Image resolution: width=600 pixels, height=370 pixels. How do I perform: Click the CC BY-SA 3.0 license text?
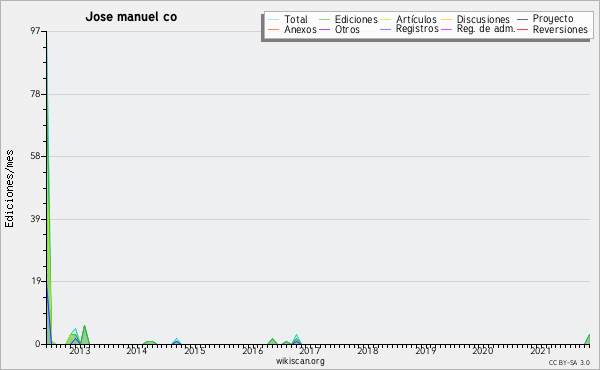(x=569, y=362)
